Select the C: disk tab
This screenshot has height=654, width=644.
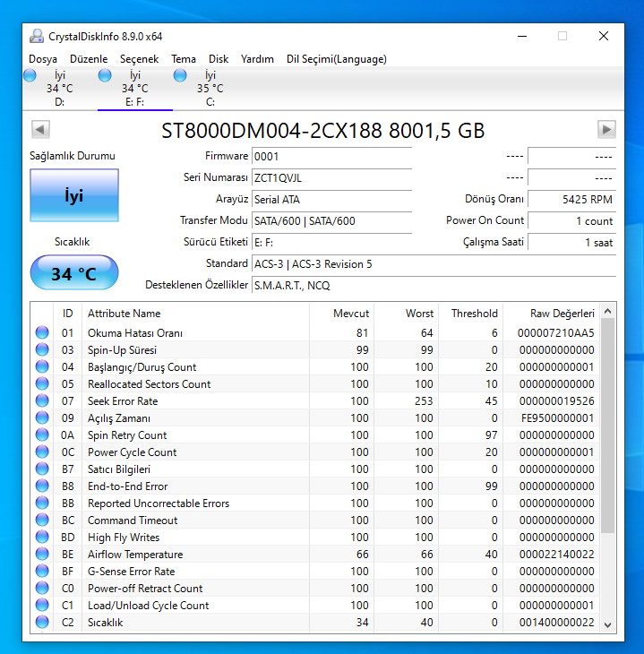click(210, 89)
